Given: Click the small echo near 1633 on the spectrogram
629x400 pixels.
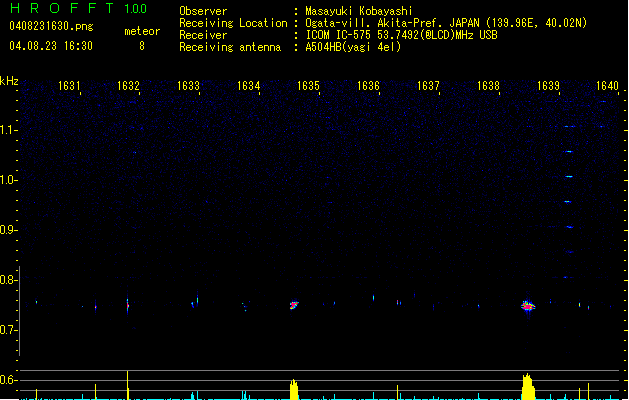Looking at the screenshot, I should 195,302.
